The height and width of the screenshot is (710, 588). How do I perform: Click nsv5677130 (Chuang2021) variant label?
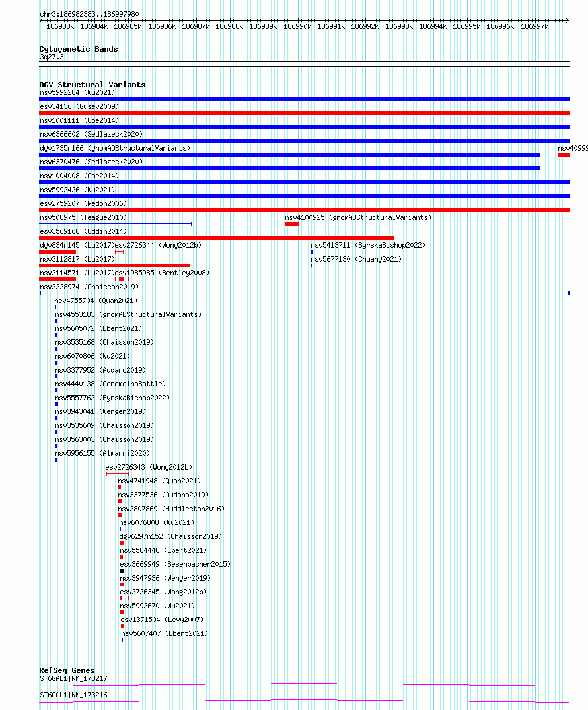coord(356,259)
